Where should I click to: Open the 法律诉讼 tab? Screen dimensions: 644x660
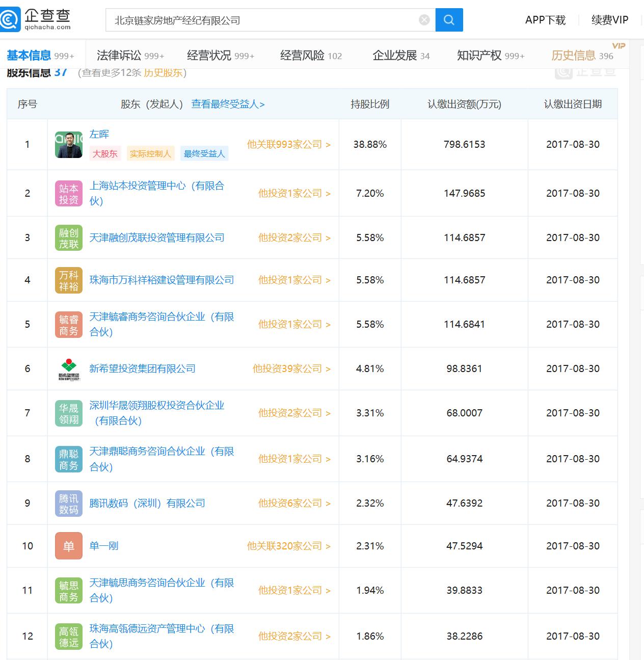[130, 56]
